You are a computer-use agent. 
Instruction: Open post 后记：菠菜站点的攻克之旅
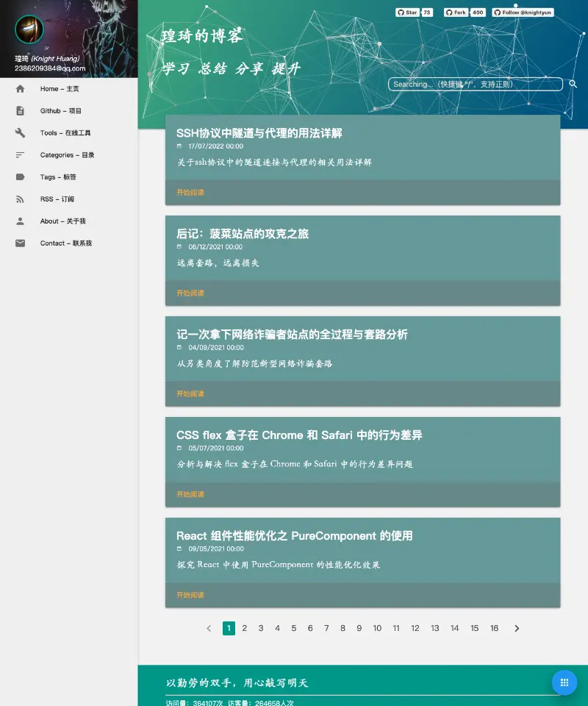[x=243, y=234]
